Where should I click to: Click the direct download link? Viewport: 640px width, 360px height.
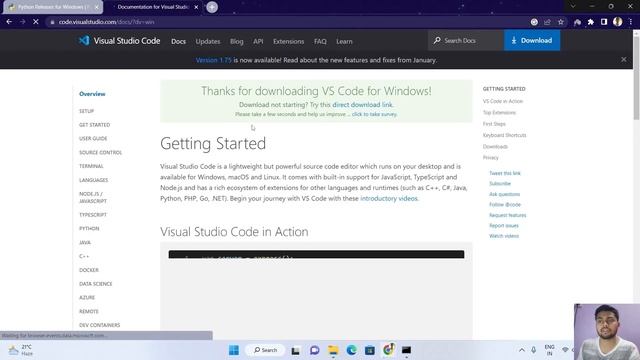tap(362, 104)
